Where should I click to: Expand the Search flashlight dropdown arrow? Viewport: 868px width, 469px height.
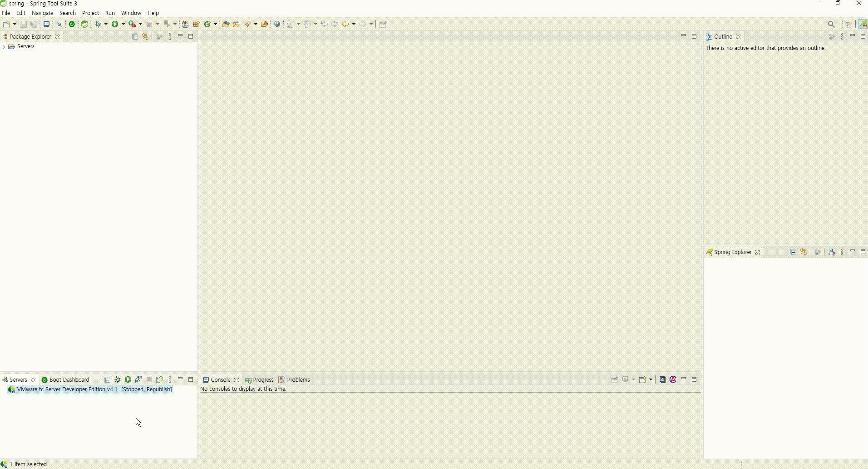click(x=256, y=24)
